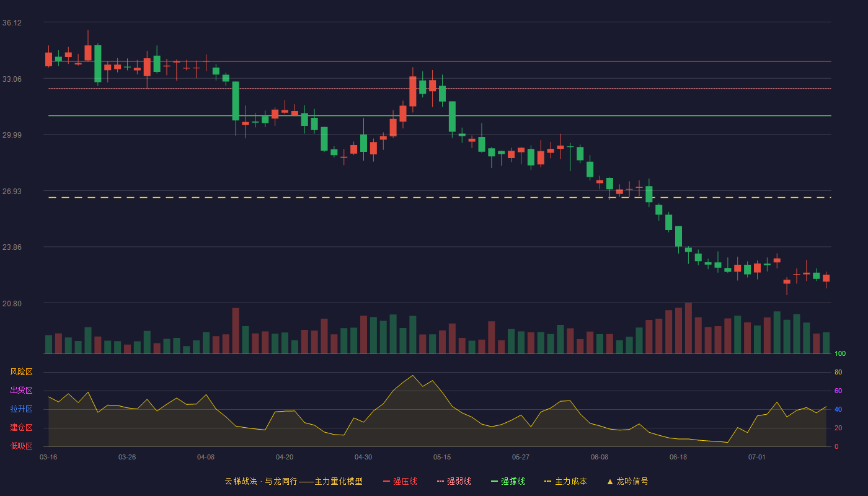
Task: Click the 20.80 price axis label
Action: point(12,303)
